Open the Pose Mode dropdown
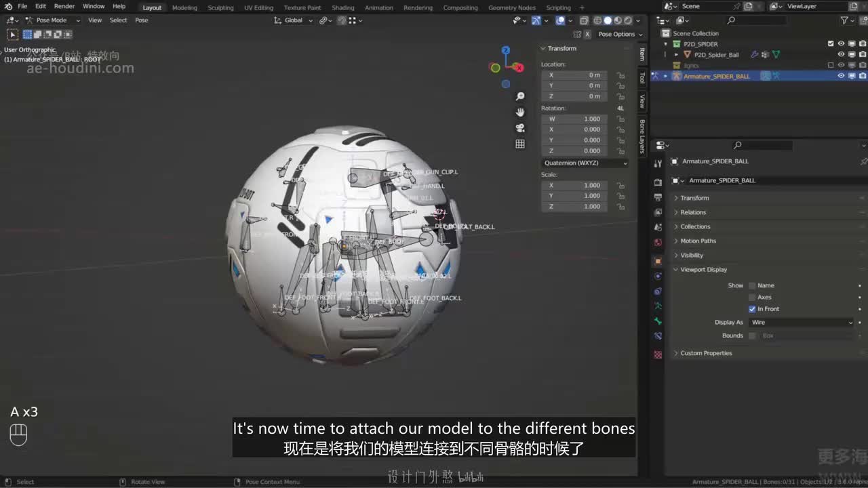 click(x=53, y=20)
